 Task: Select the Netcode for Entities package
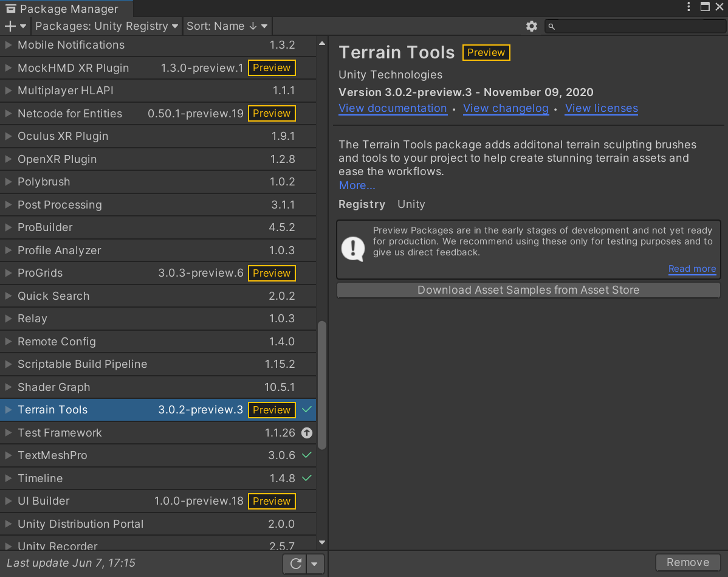coord(158,113)
